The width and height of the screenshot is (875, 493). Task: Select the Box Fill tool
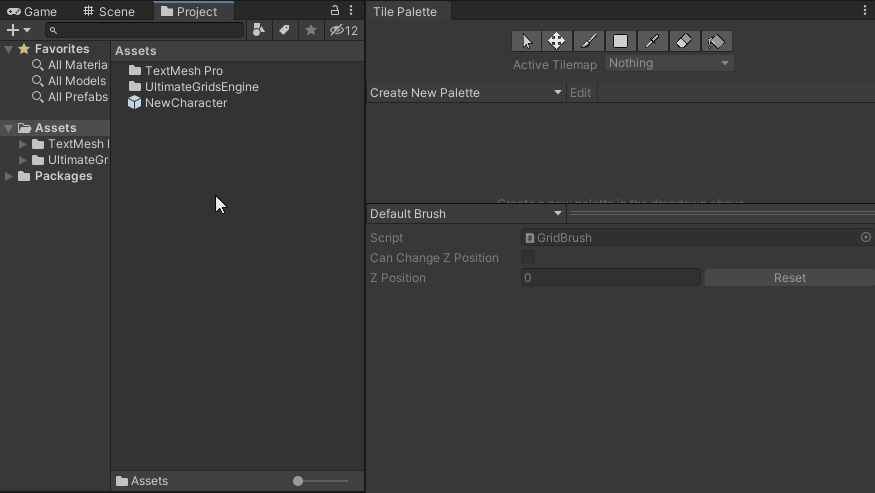point(621,41)
